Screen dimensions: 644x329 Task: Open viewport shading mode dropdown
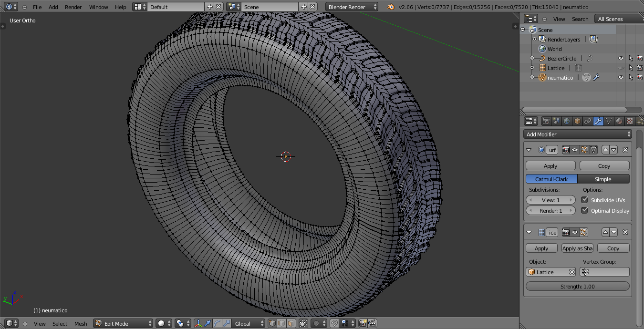(x=164, y=323)
